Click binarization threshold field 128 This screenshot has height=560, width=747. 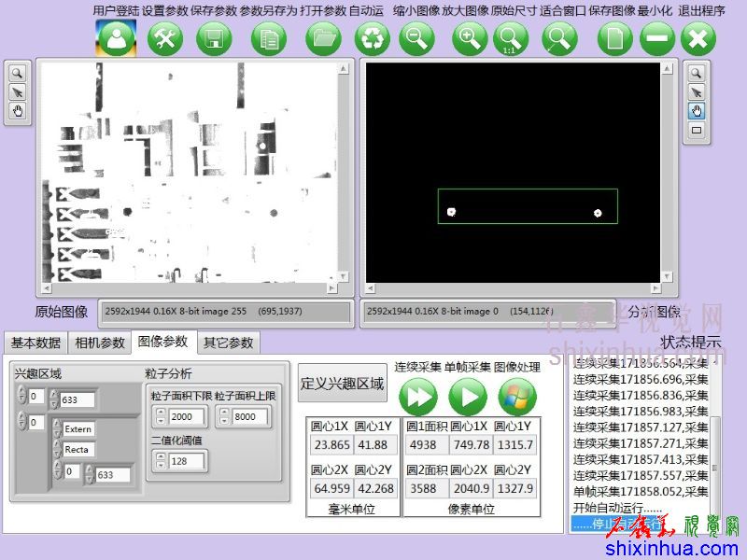pos(185,461)
